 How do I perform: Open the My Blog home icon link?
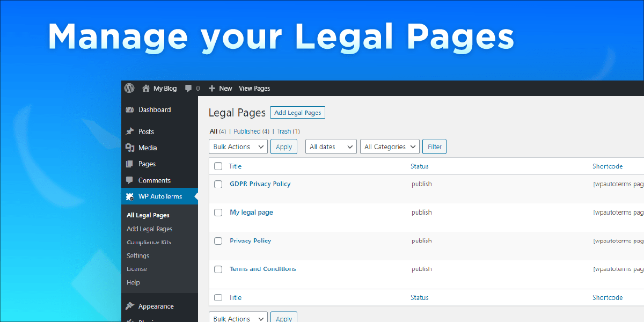(x=159, y=88)
